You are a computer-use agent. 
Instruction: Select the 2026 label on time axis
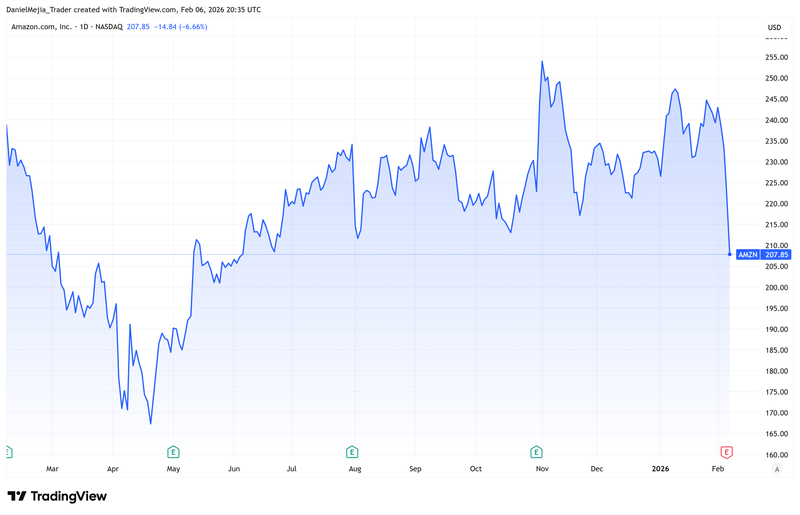point(661,468)
